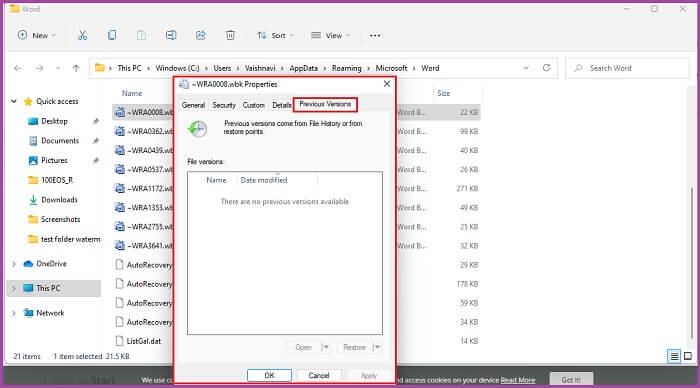Screen dimensions: 700x388
Task: Go up one folder level
Action: 76,68
